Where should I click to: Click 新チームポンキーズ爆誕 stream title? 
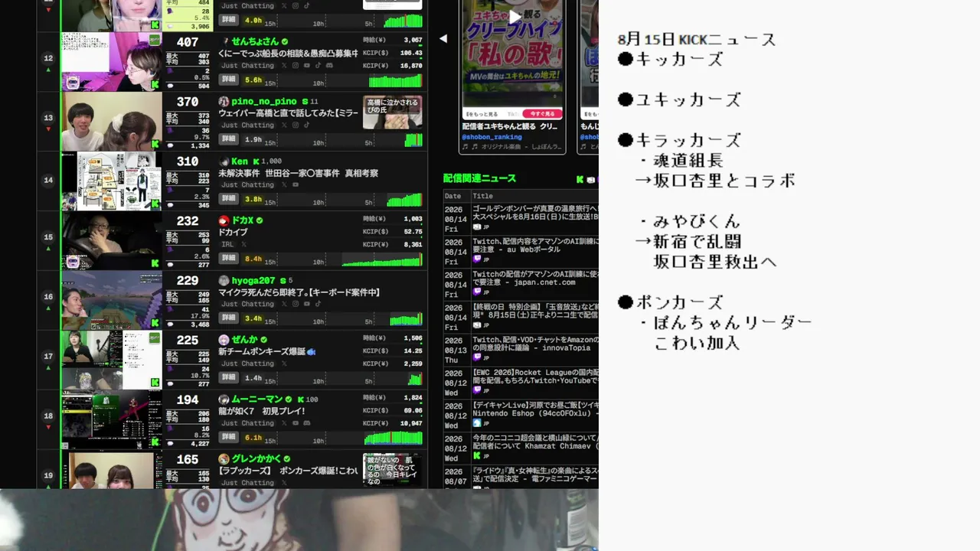click(x=267, y=352)
